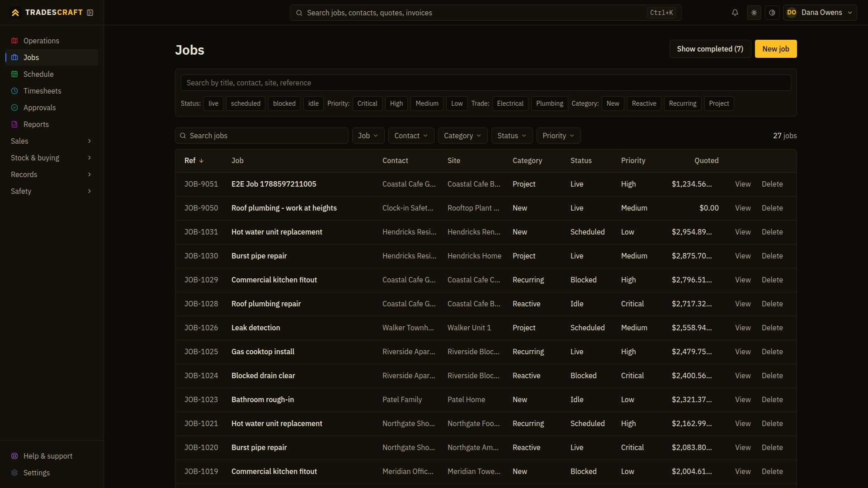The width and height of the screenshot is (868, 488).
Task: Click Show completed (7) button
Action: tap(710, 49)
